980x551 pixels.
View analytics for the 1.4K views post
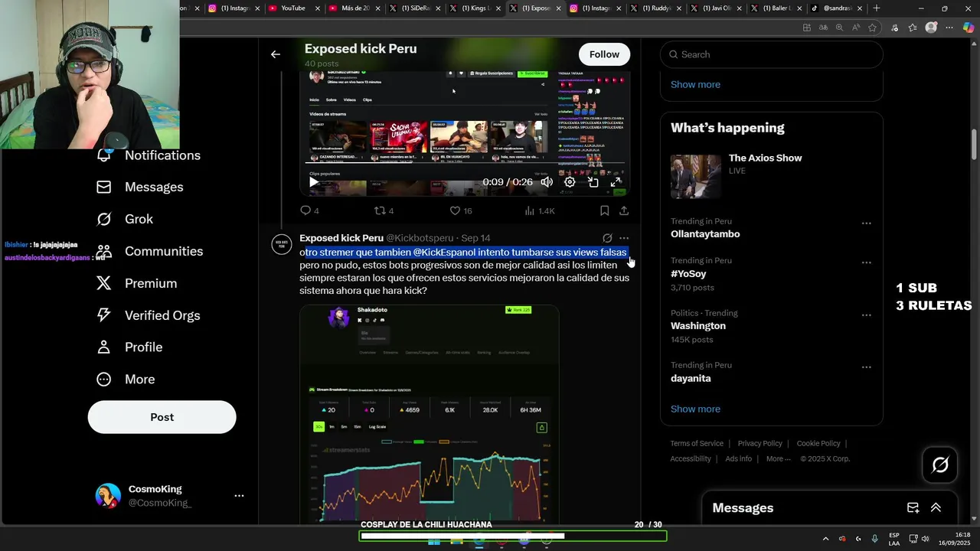tap(540, 210)
